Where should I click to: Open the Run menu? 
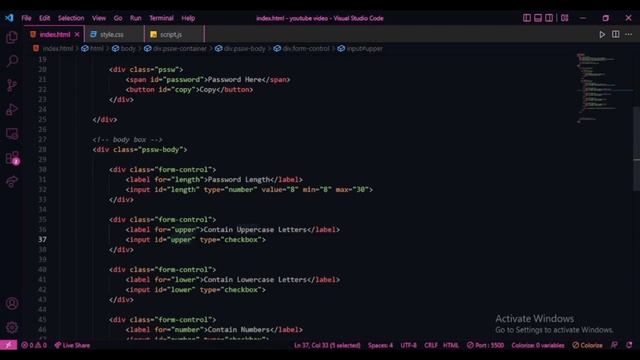tap(136, 18)
